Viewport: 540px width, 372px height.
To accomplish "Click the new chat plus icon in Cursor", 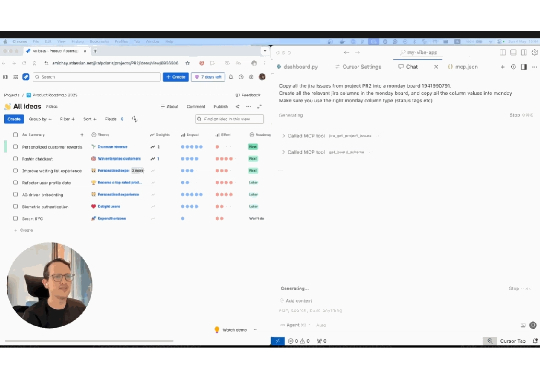I will coord(502,67).
